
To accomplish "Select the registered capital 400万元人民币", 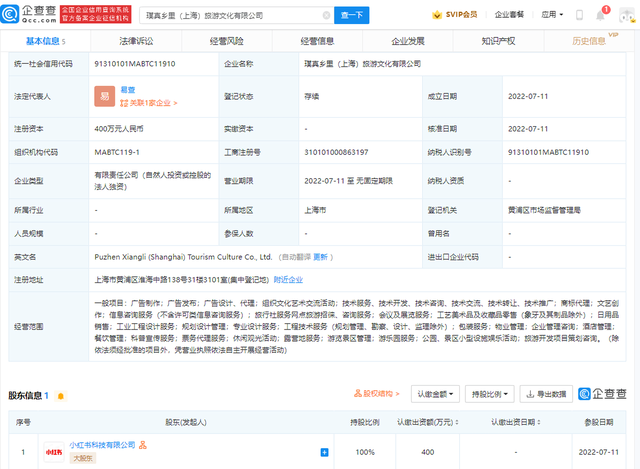I will pyautogui.click(x=119, y=129).
